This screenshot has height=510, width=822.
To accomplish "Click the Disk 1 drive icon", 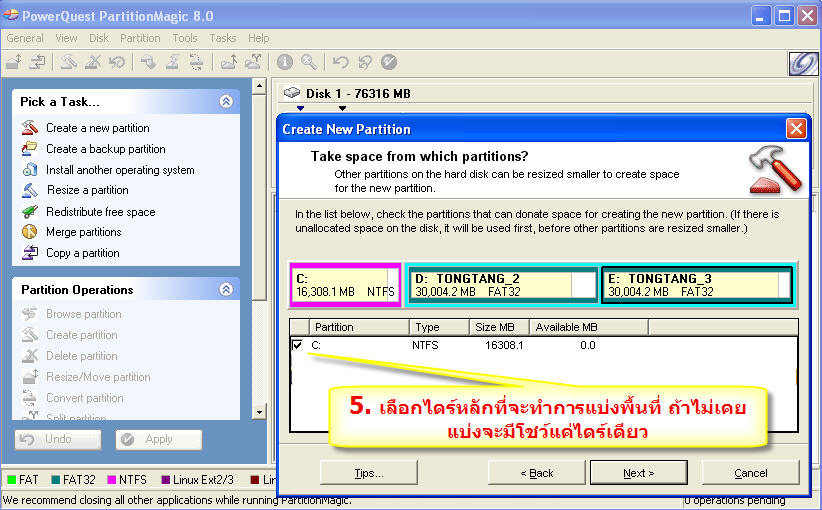I will pyautogui.click(x=291, y=93).
